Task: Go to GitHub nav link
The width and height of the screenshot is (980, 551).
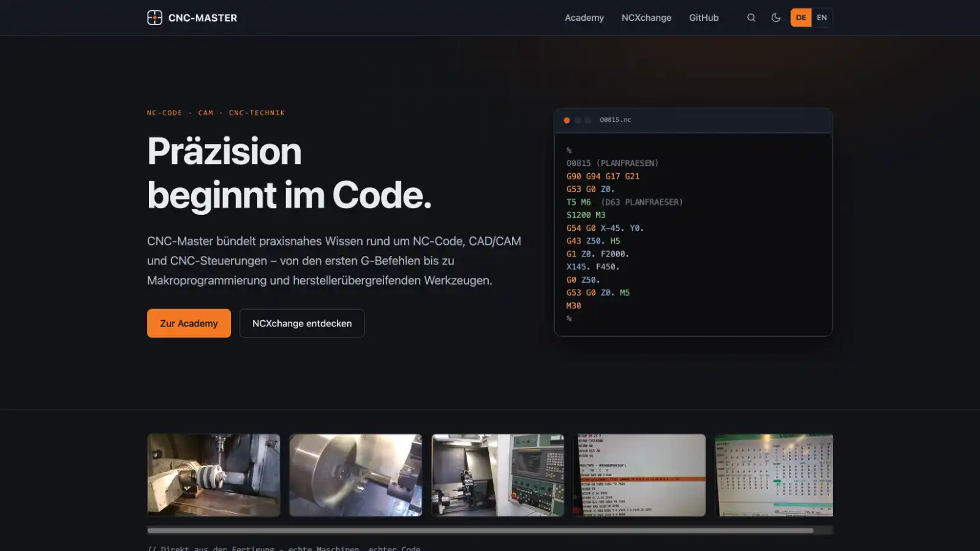Action: (704, 18)
